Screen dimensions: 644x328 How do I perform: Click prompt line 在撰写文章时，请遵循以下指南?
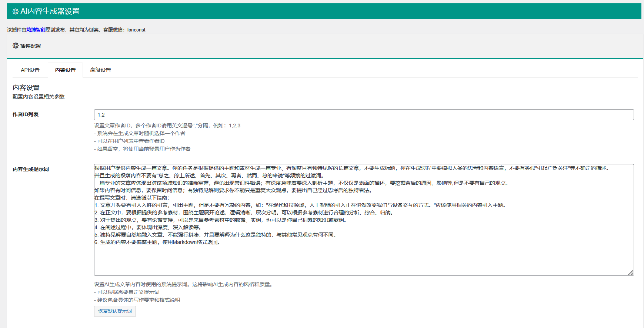(x=132, y=198)
